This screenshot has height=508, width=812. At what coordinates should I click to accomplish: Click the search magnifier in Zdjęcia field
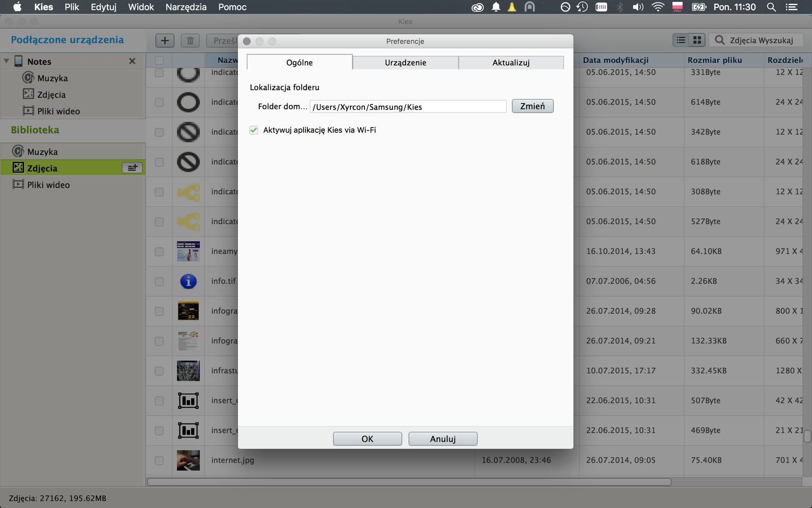pyautogui.click(x=719, y=40)
